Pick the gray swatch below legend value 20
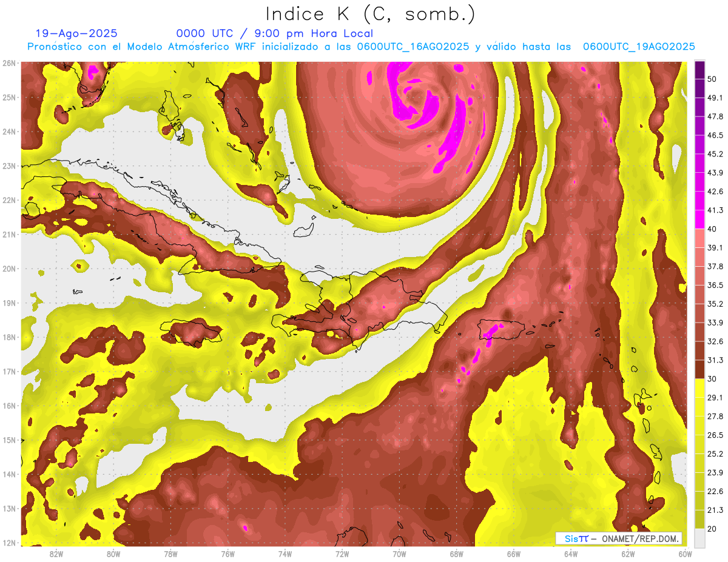 [700, 538]
